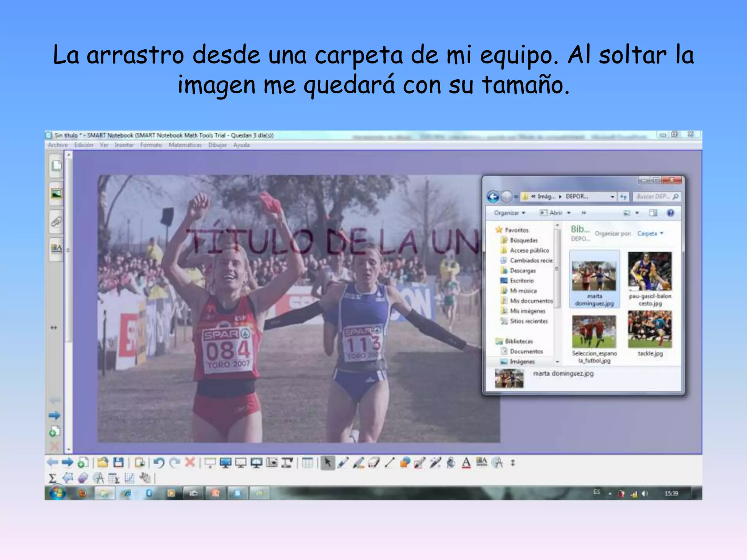Select the line tool

tap(390, 463)
